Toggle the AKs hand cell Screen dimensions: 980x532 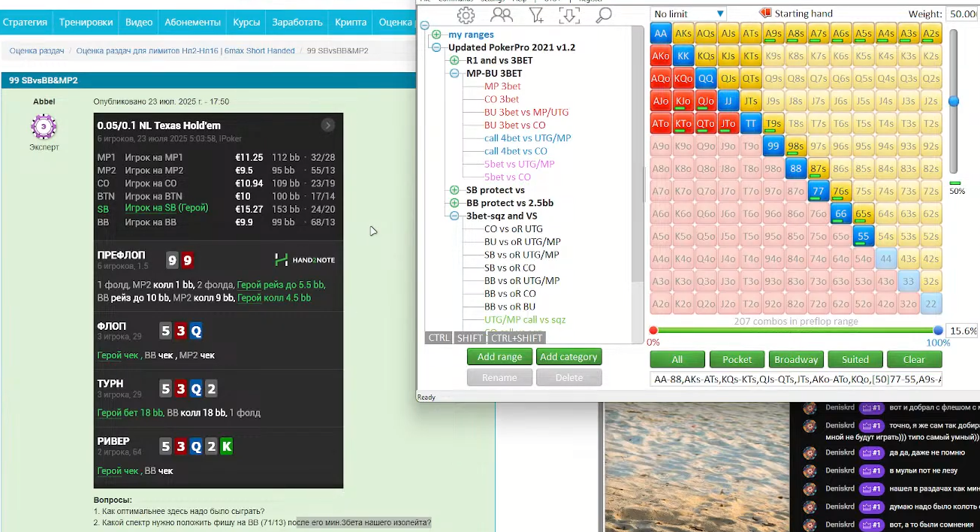click(683, 34)
